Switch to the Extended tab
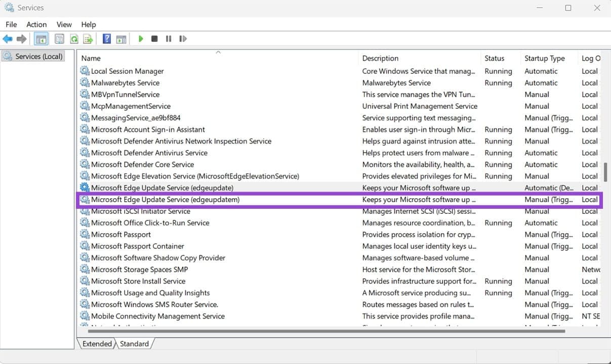 (96, 343)
